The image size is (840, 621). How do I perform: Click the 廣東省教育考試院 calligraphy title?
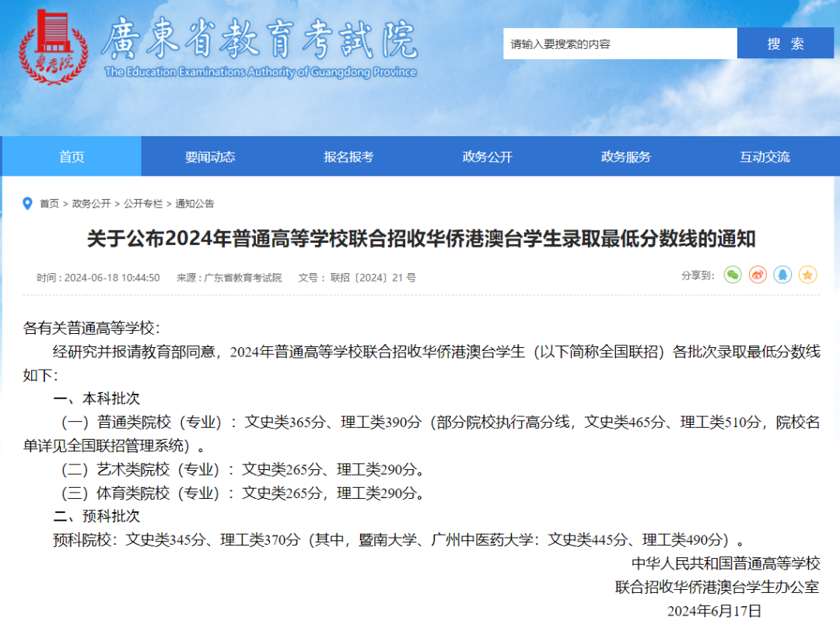coord(259,38)
